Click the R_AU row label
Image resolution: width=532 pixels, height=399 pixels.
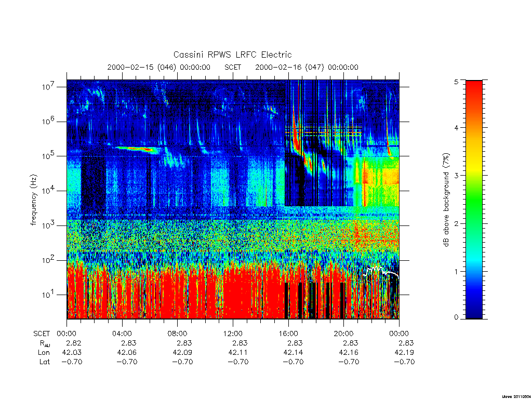(x=44, y=343)
